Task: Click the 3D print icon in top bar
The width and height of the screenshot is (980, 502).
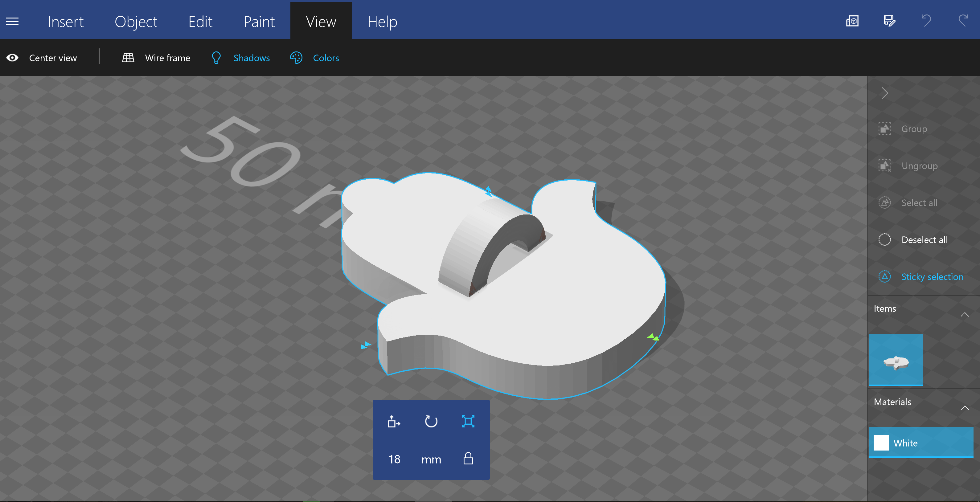Action: pyautogui.click(x=852, y=21)
